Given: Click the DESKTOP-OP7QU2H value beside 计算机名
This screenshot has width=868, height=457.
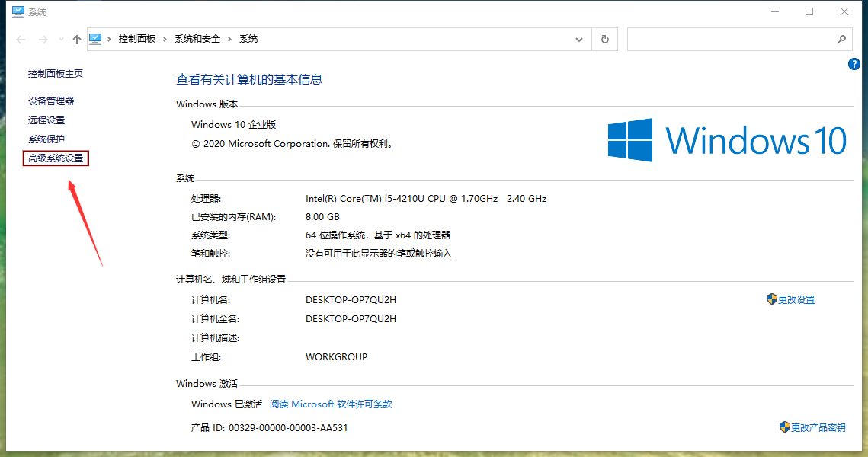Looking at the screenshot, I should [351, 300].
